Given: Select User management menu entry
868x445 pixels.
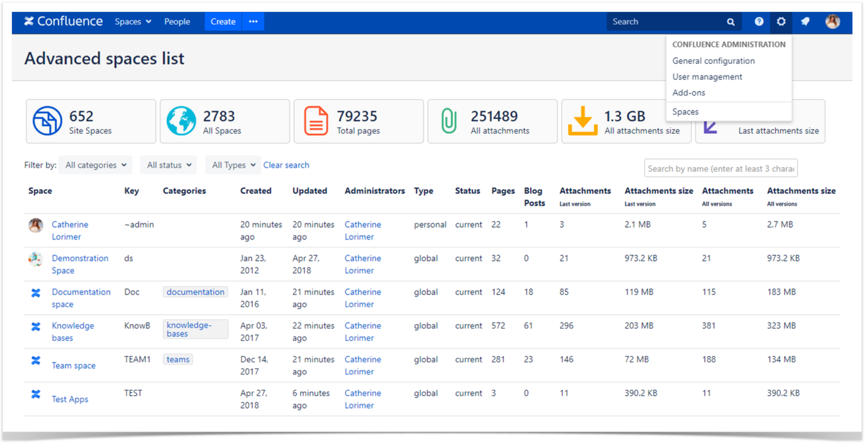Looking at the screenshot, I should [x=707, y=76].
